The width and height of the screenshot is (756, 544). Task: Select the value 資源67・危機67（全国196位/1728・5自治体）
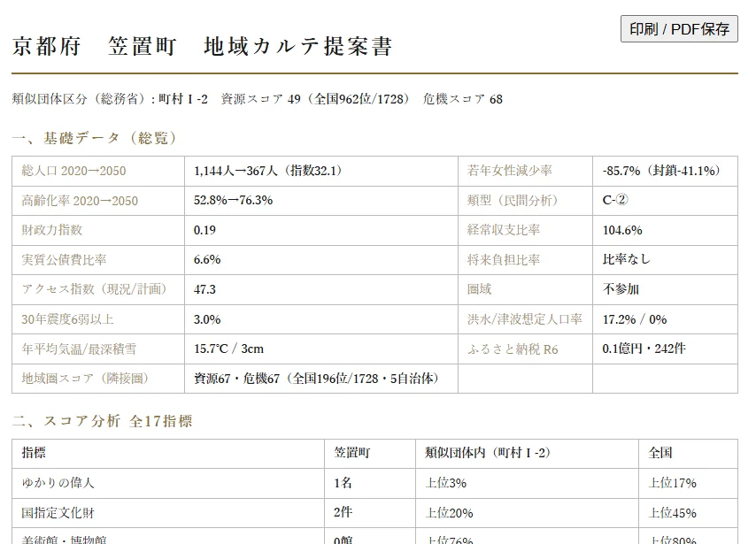click(x=316, y=379)
